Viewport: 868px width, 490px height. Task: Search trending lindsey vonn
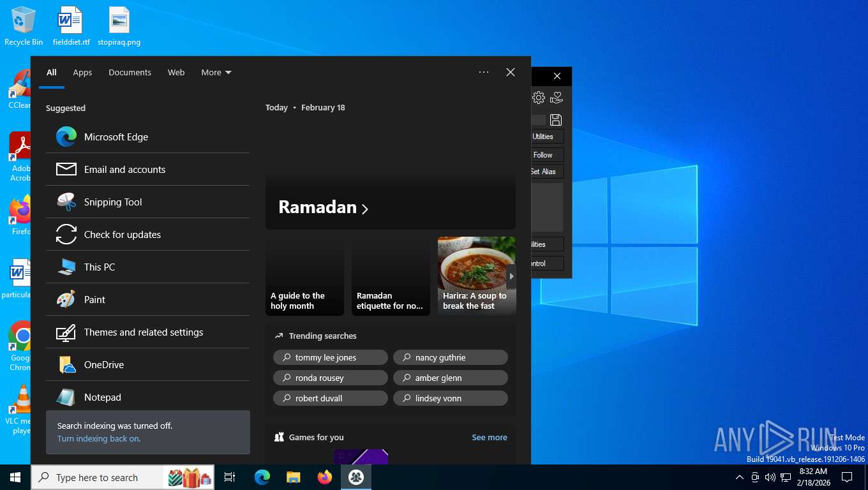tap(451, 398)
